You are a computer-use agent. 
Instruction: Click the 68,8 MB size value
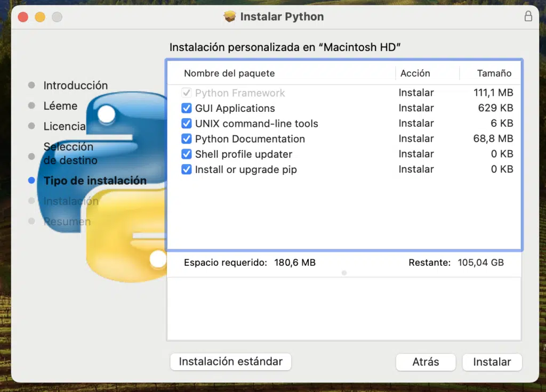(x=493, y=138)
